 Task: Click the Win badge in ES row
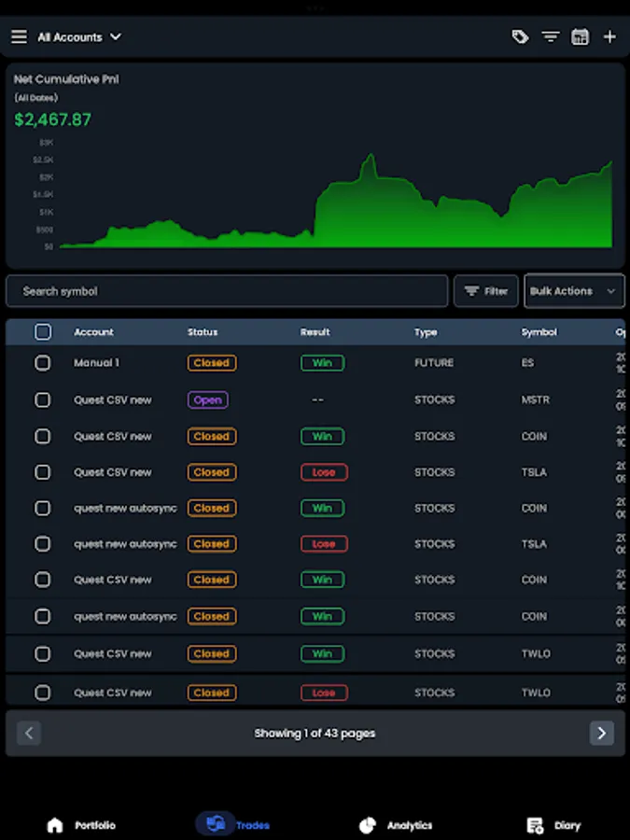coord(322,363)
